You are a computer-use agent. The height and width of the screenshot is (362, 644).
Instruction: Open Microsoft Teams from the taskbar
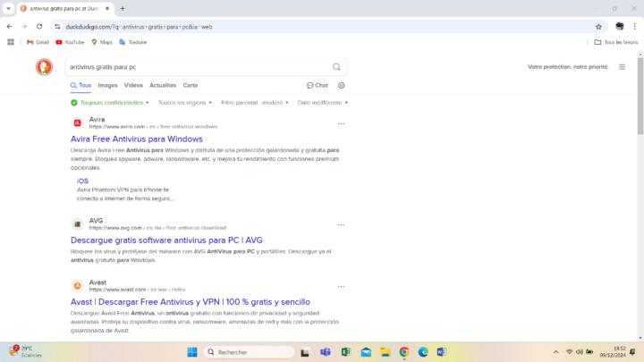326,352
